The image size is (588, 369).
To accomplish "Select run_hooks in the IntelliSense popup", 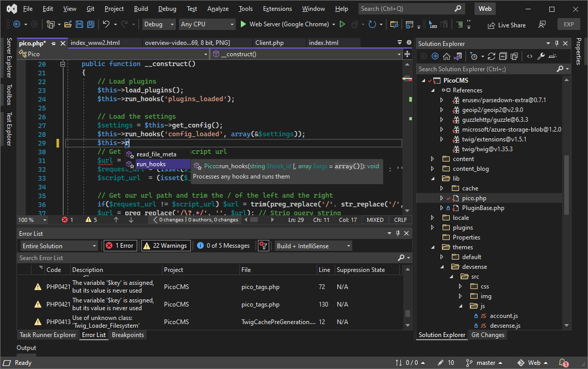I will (x=150, y=164).
